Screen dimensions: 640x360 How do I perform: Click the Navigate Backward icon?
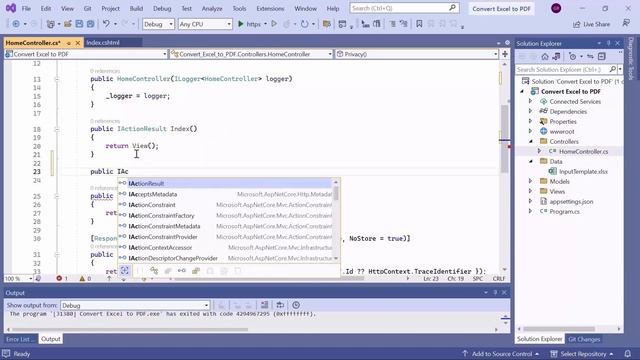[16, 24]
